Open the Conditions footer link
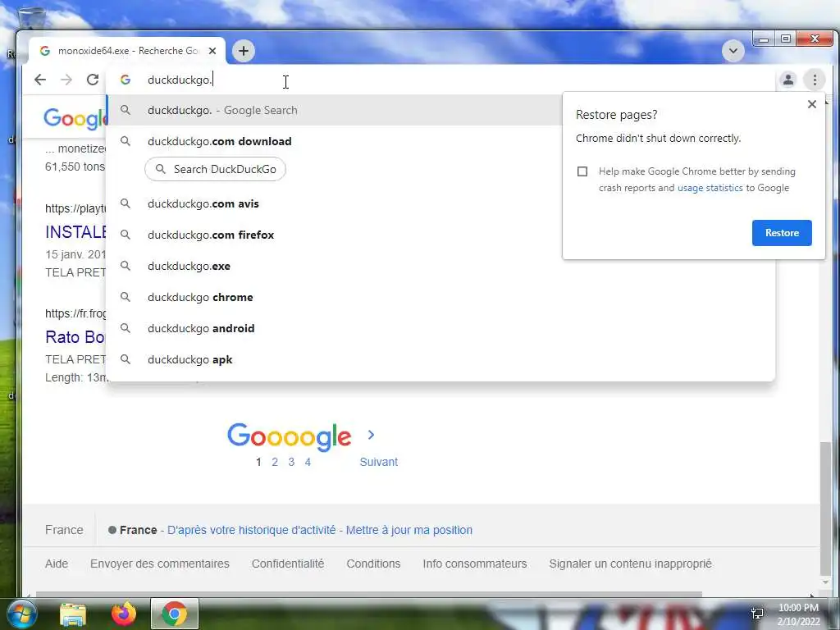The height and width of the screenshot is (630, 840). tap(373, 564)
